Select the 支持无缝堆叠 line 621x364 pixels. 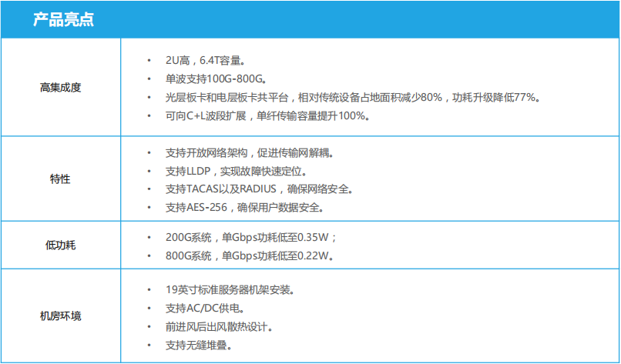(x=200, y=345)
